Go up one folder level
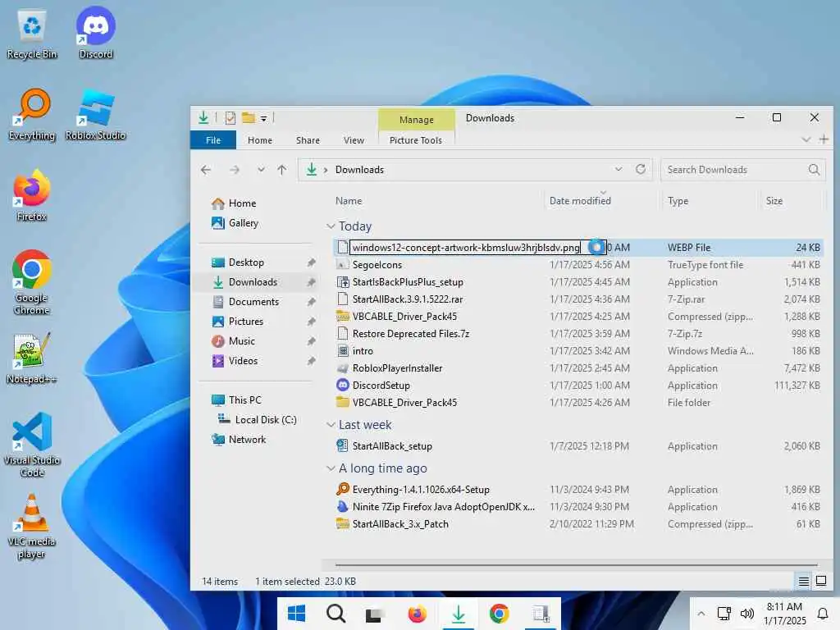 (282, 170)
